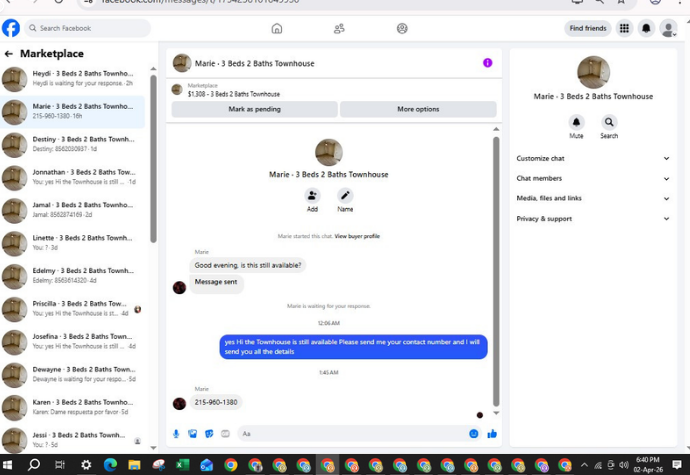The image size is (690, 475).
Task: Expand Customize chat section
Action: (x=593, y=158)
